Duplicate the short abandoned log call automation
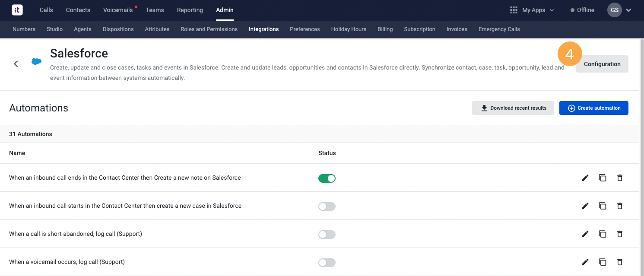Screen dimensions: 644x276 [x=603, y=234]
